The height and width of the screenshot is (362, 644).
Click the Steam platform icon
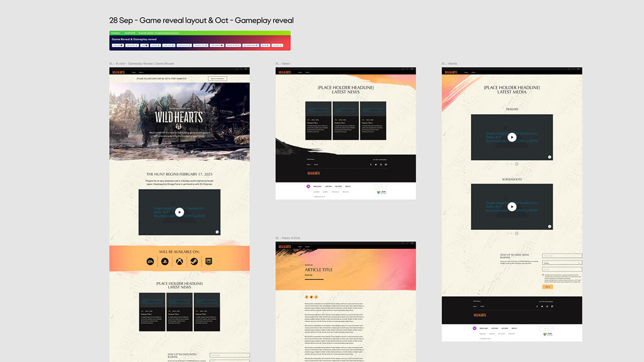(194, 261)
